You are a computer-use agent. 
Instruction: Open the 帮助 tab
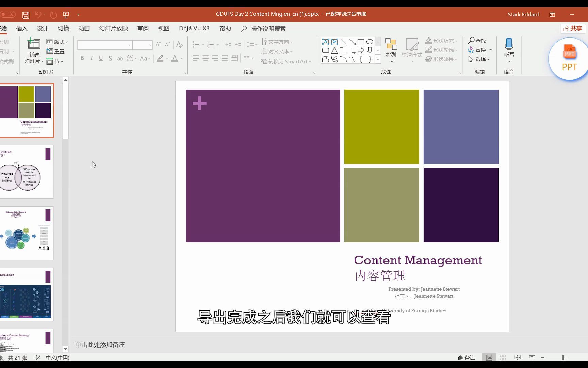225,29
